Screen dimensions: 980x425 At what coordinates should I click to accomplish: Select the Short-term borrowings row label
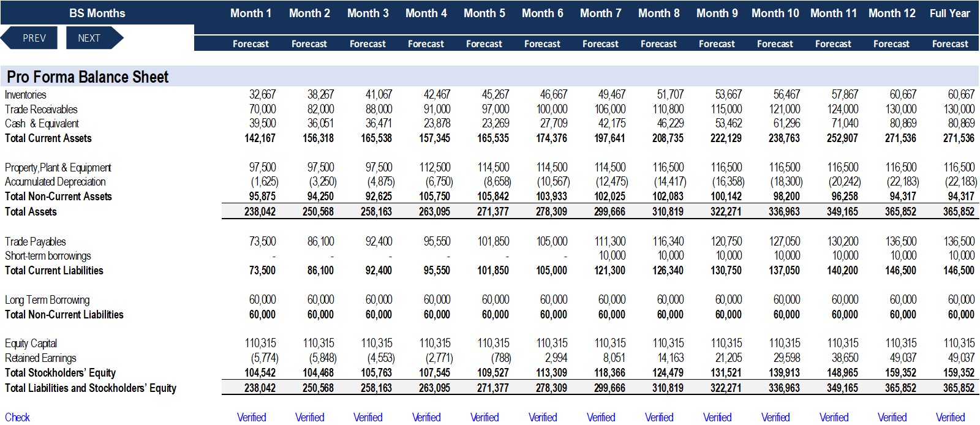[48, 255]
